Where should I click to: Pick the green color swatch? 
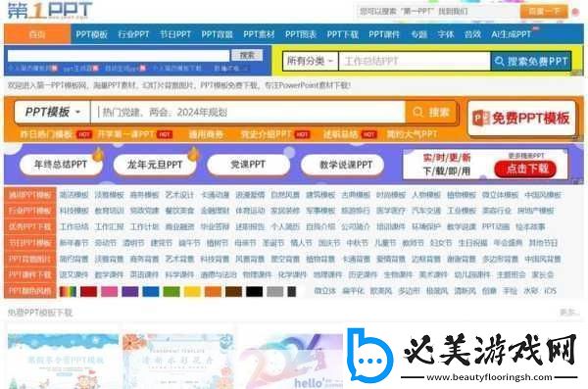[x=171, y=291]
